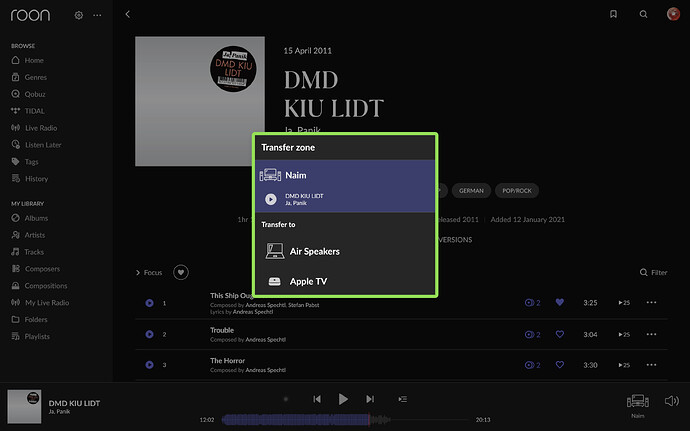Show versions count for track 1
The width and height of the screenshot is (690, 431).
coord(532,303)
